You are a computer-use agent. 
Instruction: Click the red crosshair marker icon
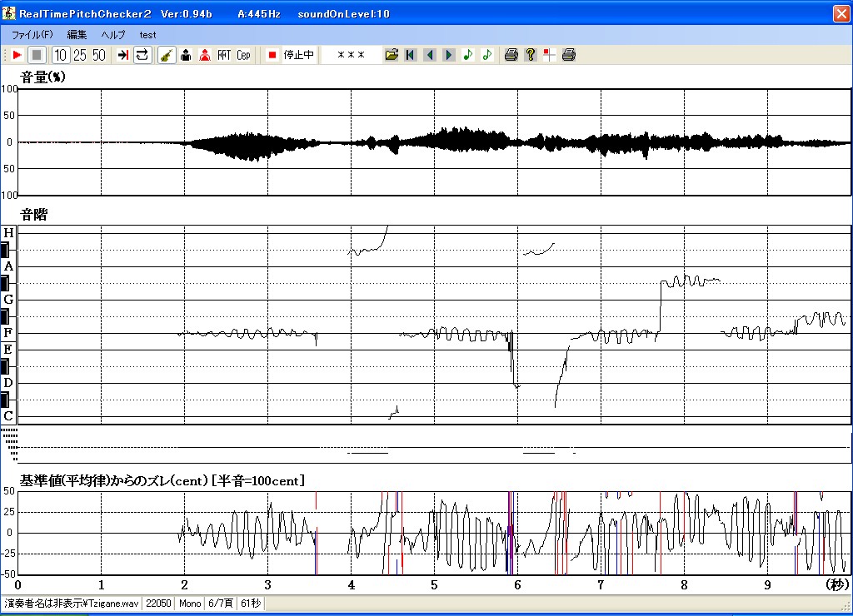pos(550,55)
